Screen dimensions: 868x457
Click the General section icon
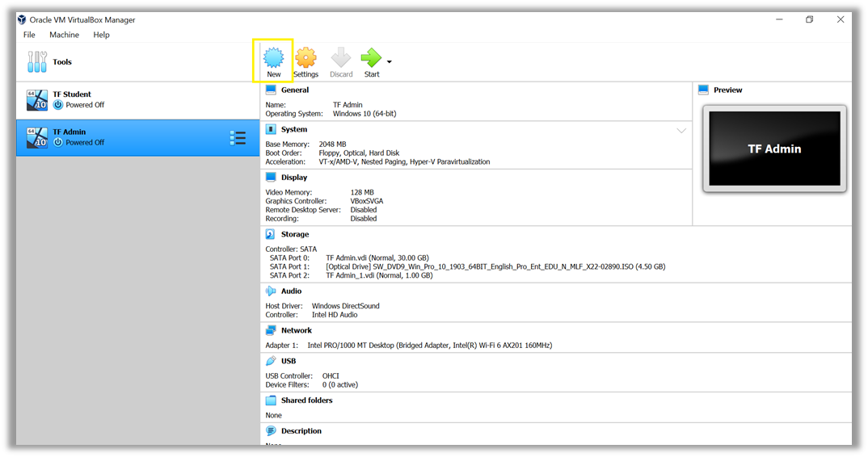(x=271, y=90)
